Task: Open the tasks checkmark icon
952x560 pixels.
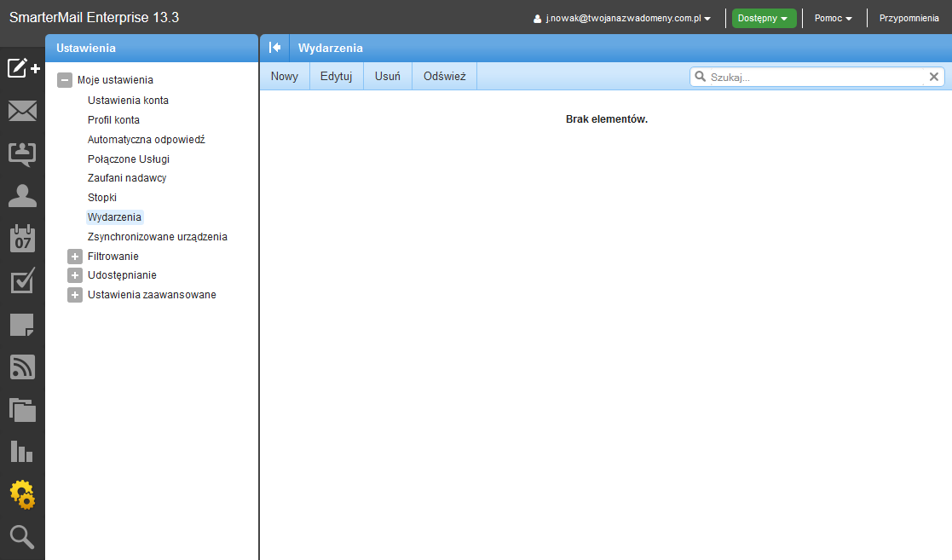Action: 22,281
